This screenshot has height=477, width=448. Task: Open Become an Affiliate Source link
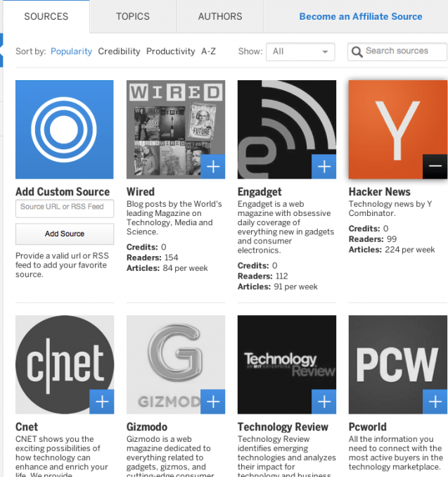[361, 16]
